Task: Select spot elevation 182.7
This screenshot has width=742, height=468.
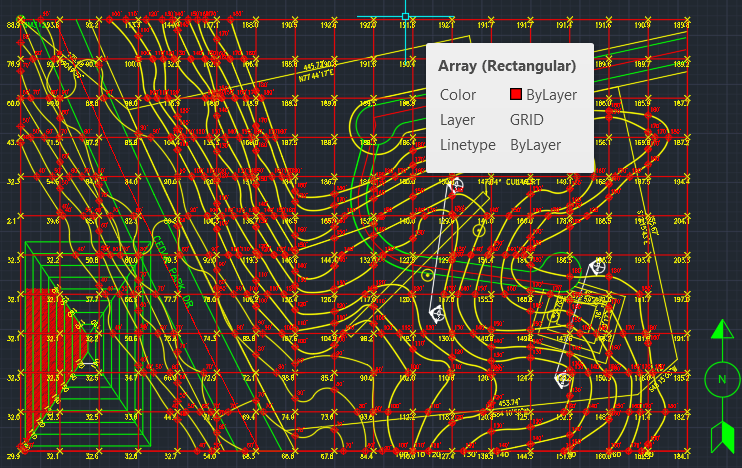Action: click(x=681, y=417)
